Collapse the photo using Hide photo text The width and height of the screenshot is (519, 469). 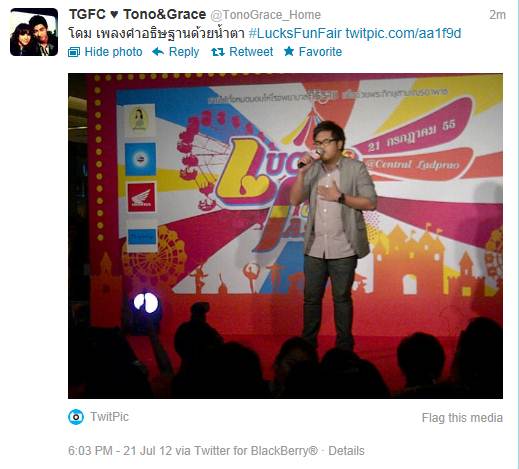[113, 52]
